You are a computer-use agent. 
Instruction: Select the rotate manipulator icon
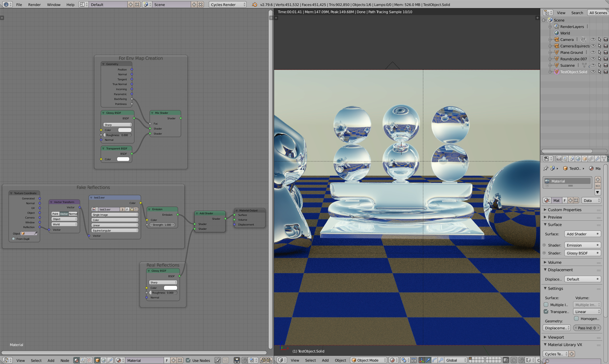tap(434, 360)
